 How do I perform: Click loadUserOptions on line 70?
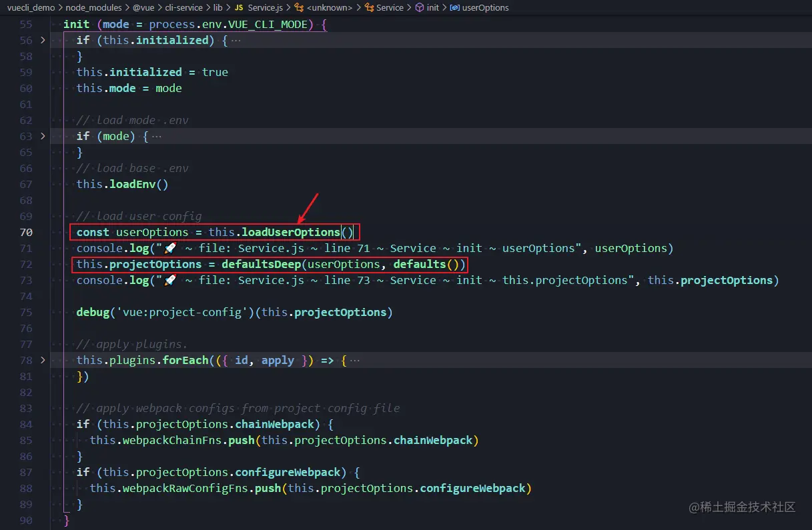click(291, 232)
